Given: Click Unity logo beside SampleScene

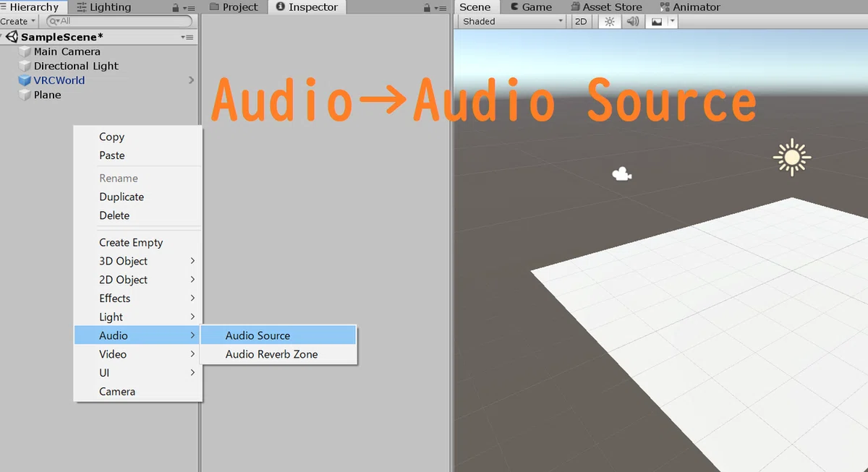Looking at the screenshot, I should [12, 37].
